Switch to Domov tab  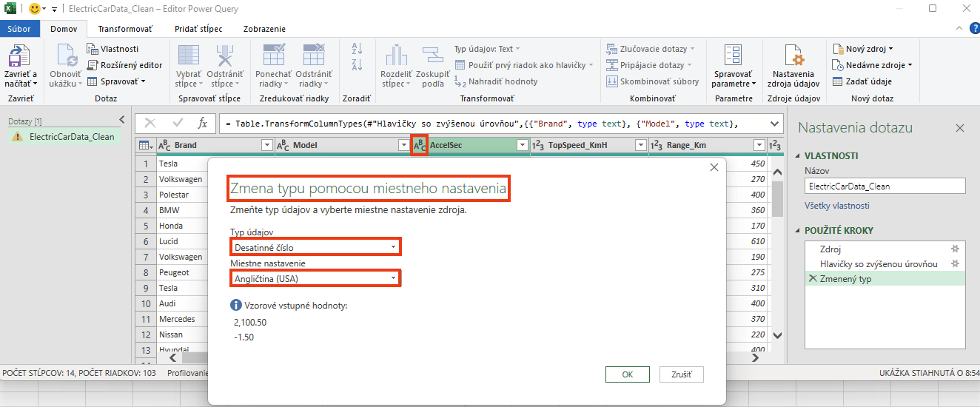[64, 29]
